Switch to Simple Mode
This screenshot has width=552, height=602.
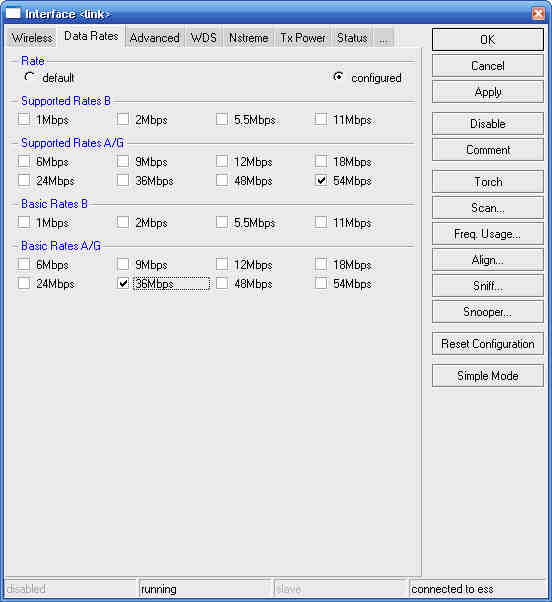(x=488, y=375)
